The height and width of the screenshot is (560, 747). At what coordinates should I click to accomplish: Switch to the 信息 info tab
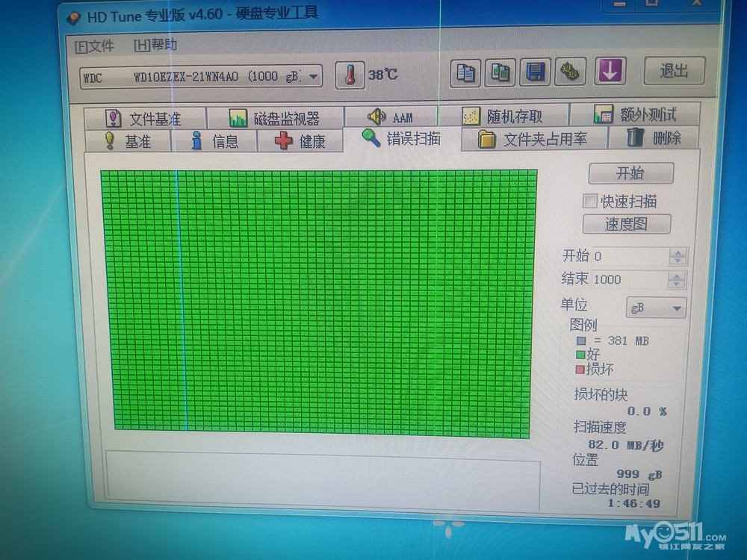[x=215, y=141]
